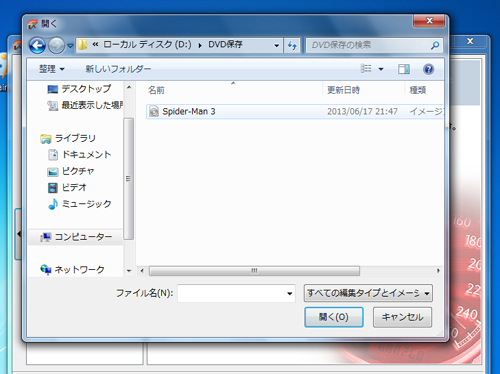500x374 pixels.
Task: Sort by 名前 column header
Action: pos(156,90)
